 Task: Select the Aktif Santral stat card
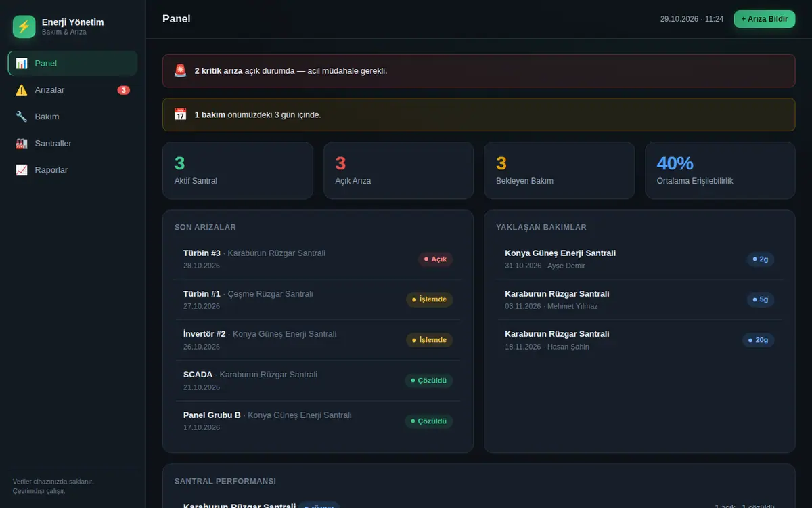click(x=238, y=171)
